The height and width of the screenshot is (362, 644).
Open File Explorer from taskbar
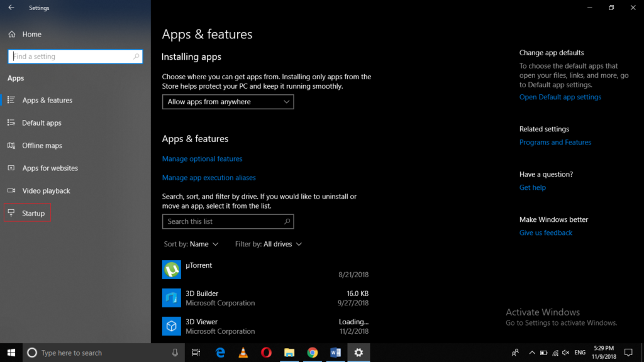pyautogui.click(x=289, y=353)
